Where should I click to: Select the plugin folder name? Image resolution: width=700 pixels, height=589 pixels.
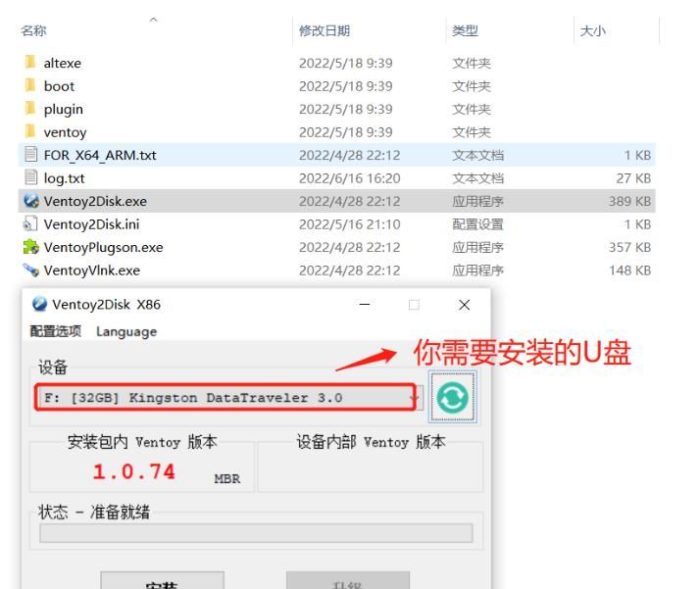[x=64, y=110]
